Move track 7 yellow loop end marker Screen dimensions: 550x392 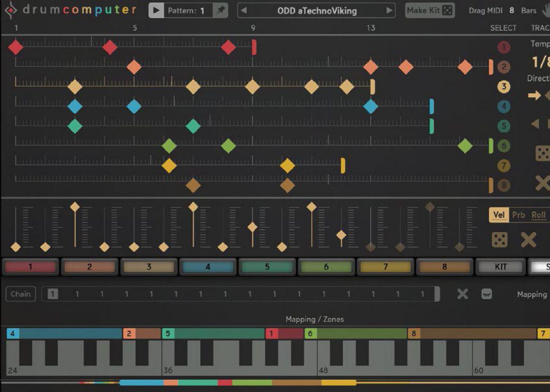pyautogui.click(x=343, y=165)
